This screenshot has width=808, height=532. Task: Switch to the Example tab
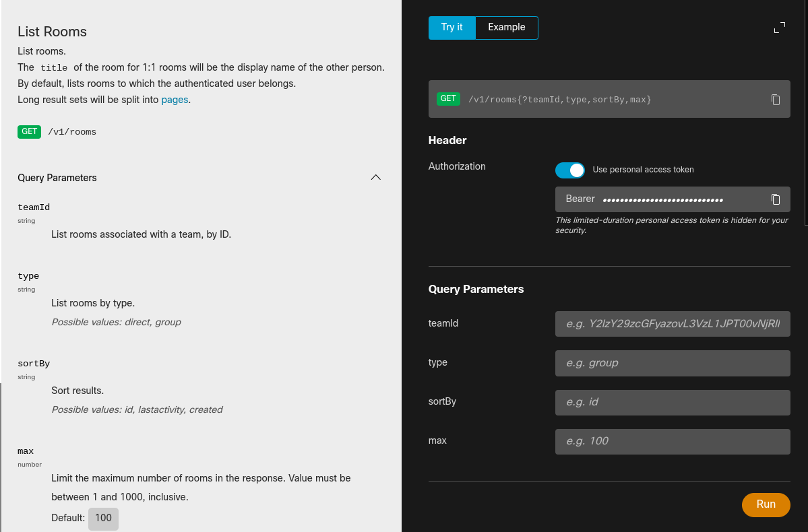pos(506,27)
